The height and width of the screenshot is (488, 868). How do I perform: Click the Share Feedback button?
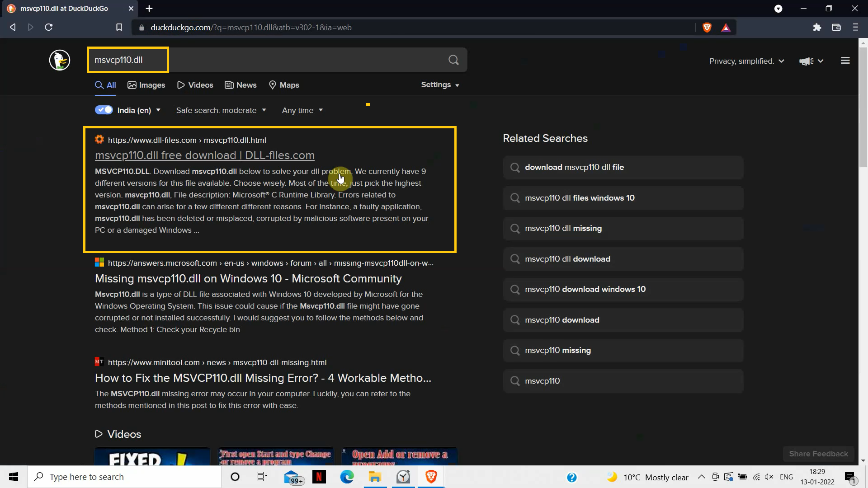[818, 454]
